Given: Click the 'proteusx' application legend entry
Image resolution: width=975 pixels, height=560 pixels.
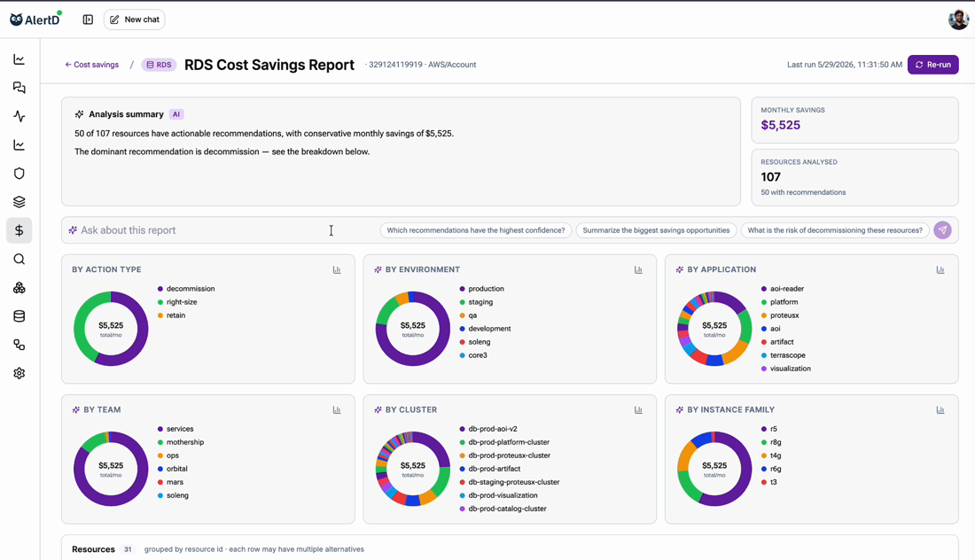Looking at the screenshot, I should 780,315.
